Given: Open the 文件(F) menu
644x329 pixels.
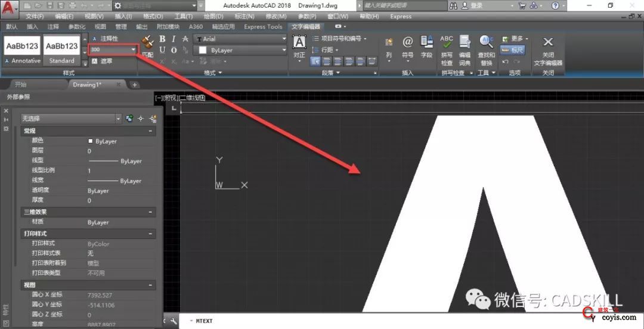Looking at the screenshot, I should point(35,17).
